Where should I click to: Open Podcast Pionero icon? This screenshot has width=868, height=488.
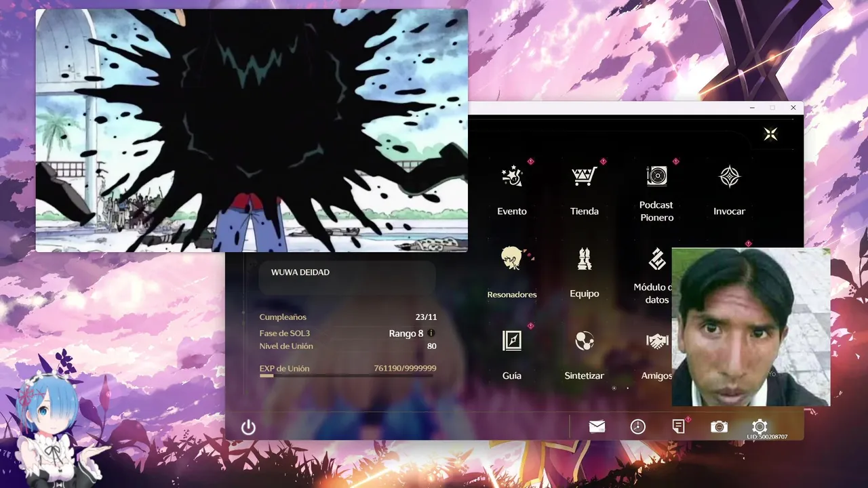[x=656, y=176]
